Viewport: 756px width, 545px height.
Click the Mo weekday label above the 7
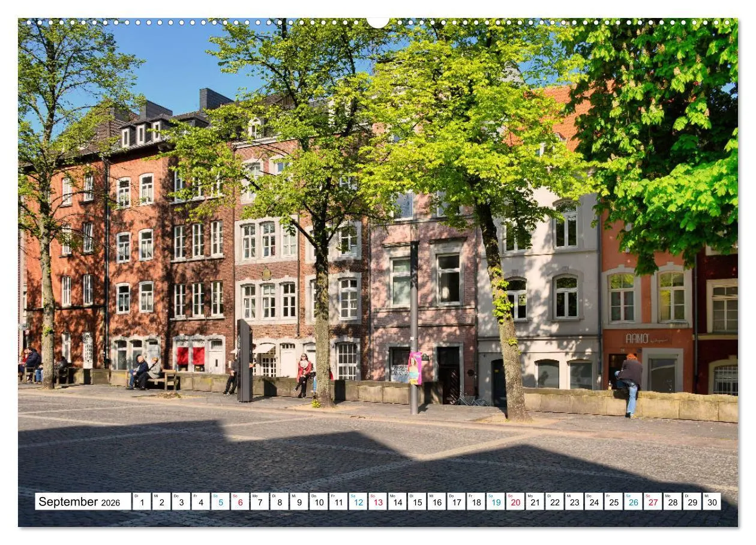point(254,496)
